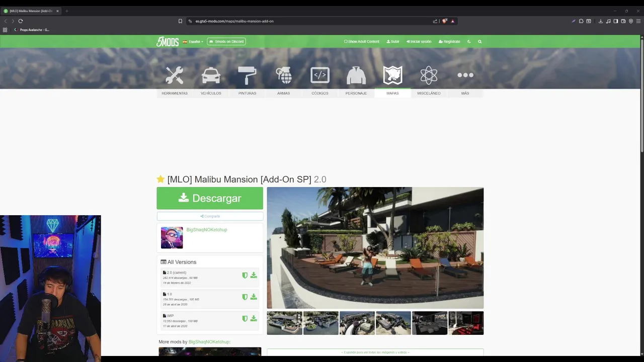The height and width of the screenshot is (362, 644).
Task: Select the first gallery thumbnail
Action: pos(284,323)
